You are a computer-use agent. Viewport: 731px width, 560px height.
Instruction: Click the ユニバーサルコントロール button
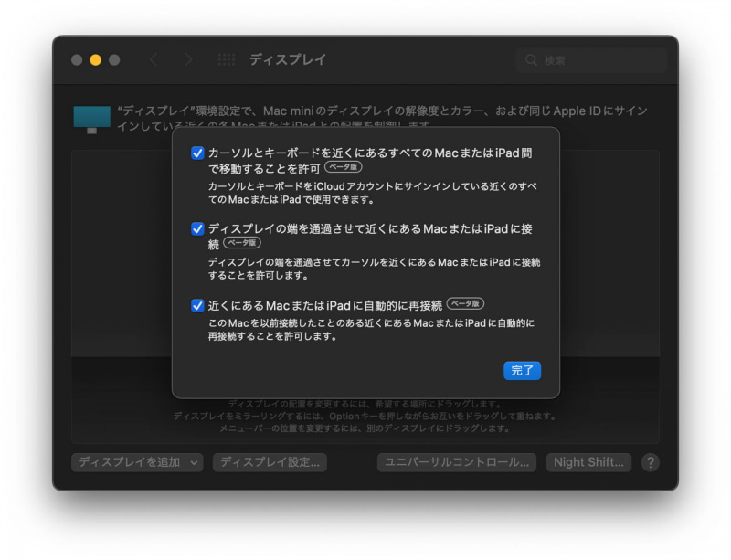point(456,462)
